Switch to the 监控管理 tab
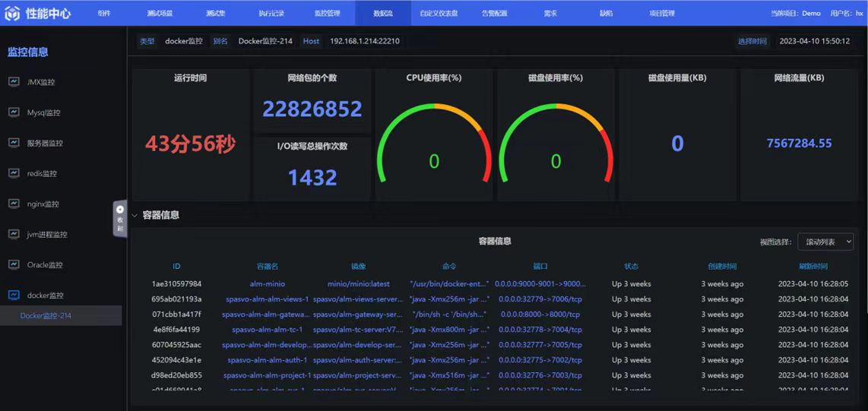This screenshot has height=411, width=868. [x=328, y=13]
